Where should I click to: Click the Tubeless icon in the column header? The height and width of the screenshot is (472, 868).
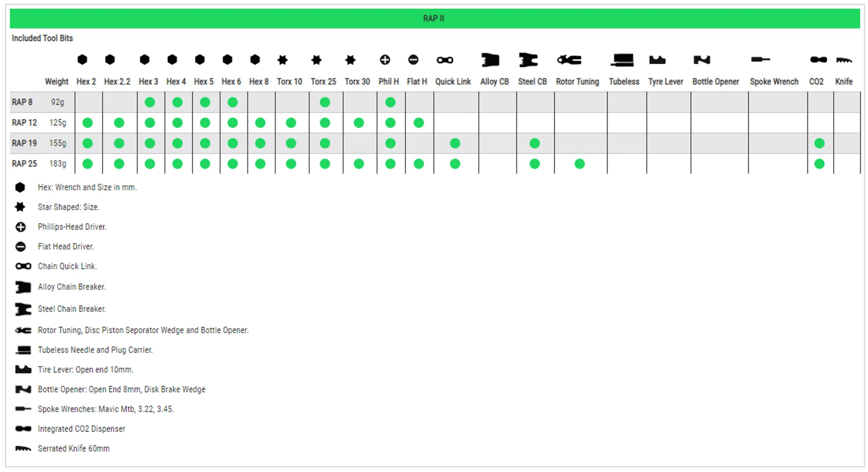[623, 60]
